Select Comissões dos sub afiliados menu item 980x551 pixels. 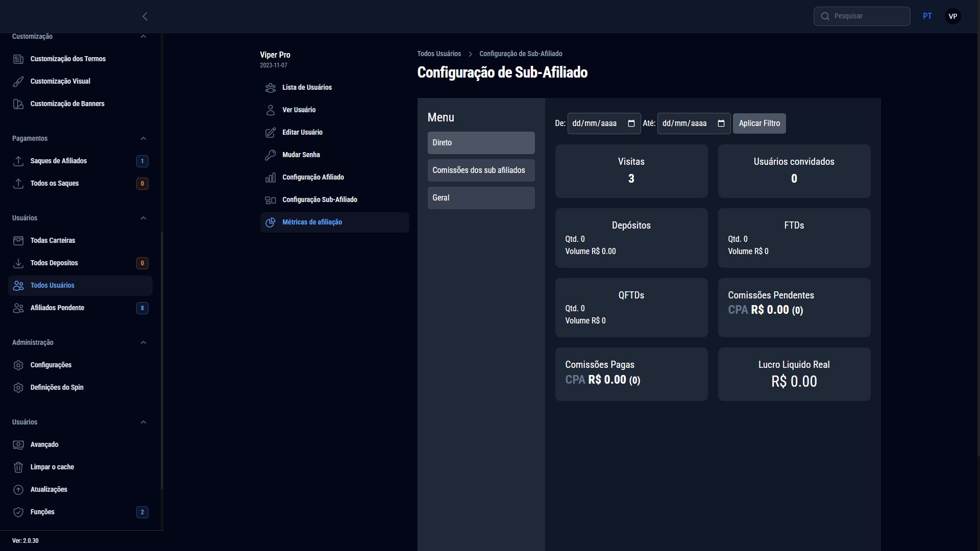(x=481, y=170)
